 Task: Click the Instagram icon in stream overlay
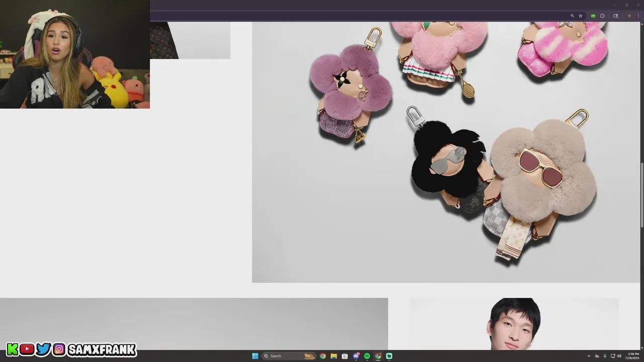tap(59, 349)
